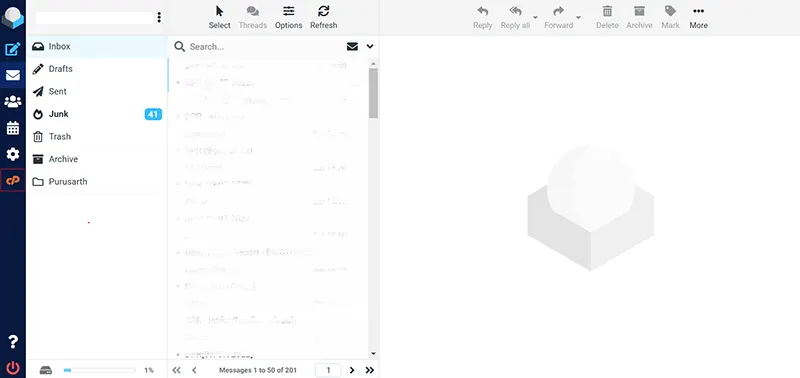The height and width of the screenshot is (378, 800).
Task: Click the disk quota usage bar
Action: coord(99,370)
